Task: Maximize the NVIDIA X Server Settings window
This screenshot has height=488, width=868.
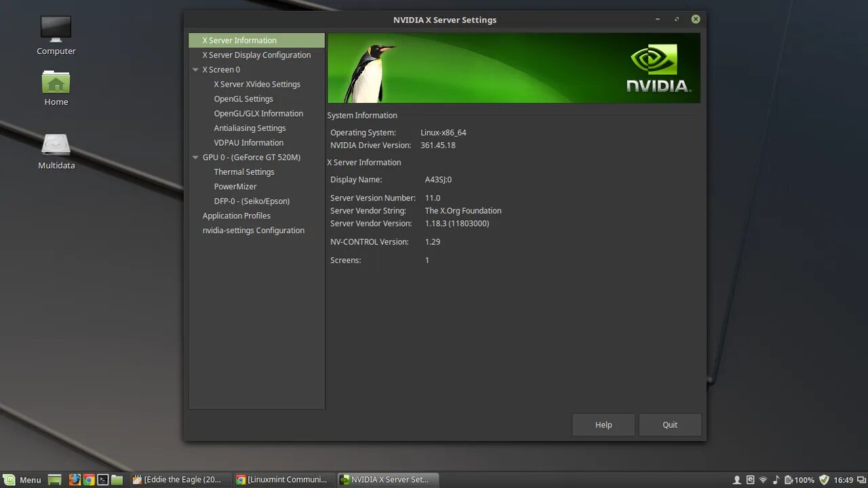Action: pyautogui.click(x=676, y=19)
